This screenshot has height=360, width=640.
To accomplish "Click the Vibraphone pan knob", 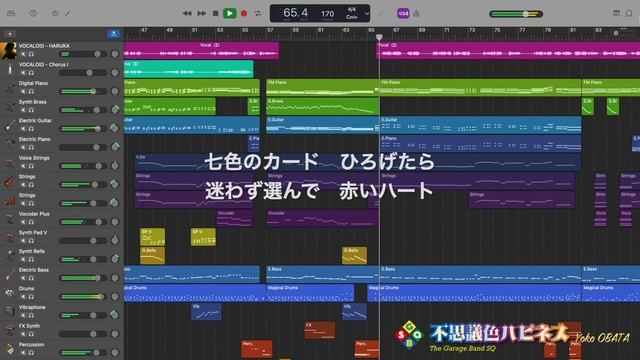I will 115,315.
